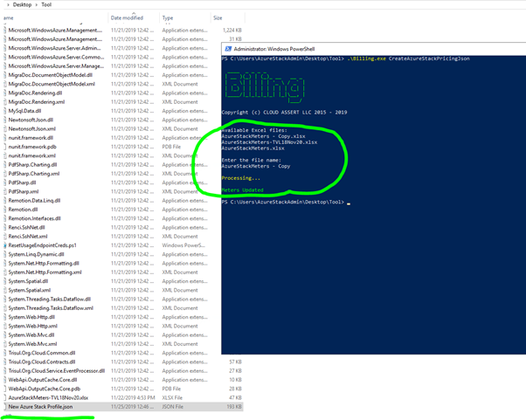
Task: Sort files by the Type column header
Action: 168,17
